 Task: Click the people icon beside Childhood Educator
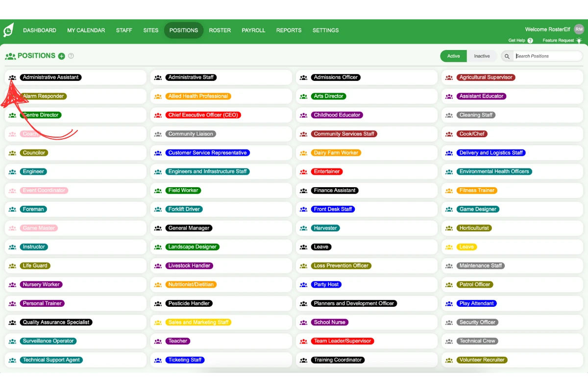click(x=303, y=115)
